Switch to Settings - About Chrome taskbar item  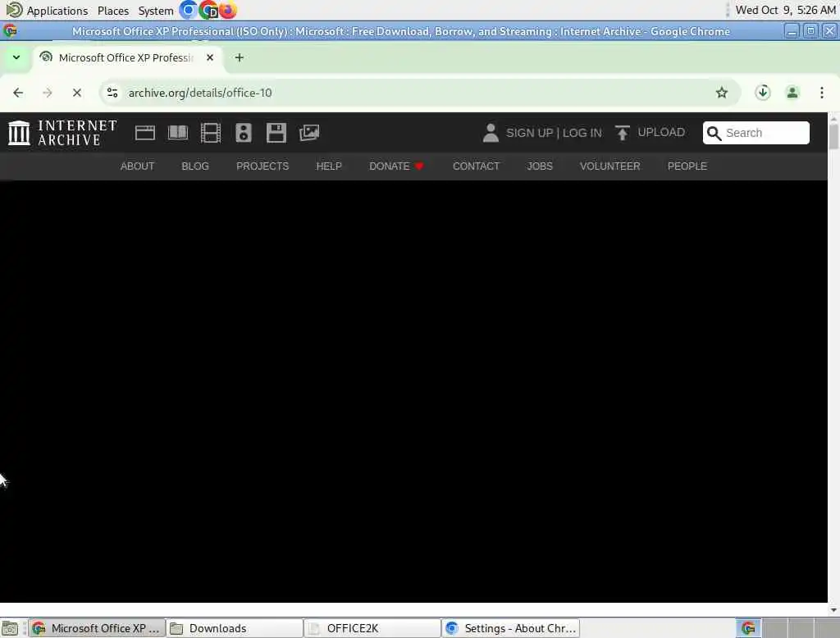click(x=510, y=628)
